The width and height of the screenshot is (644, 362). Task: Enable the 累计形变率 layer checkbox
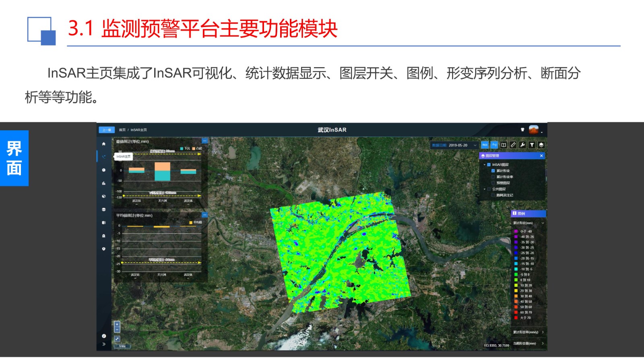click(x=493, y=177)
